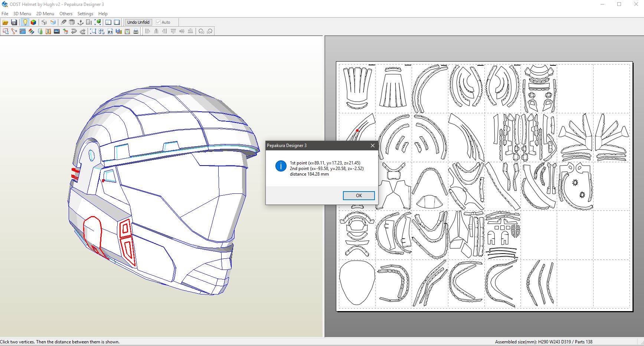The height and width of the screenshot is (346, 644).
Task: Click the Undo Unfold button
Action: (138, 22)
